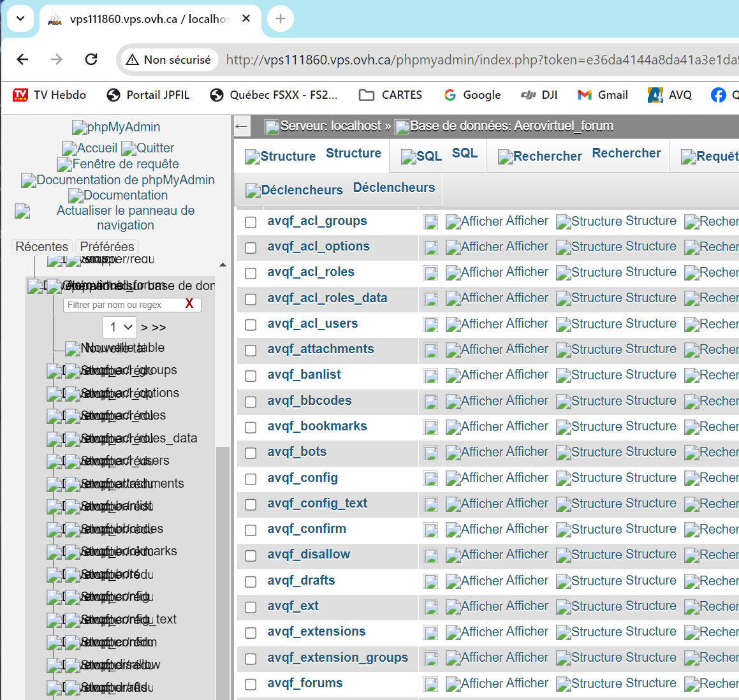Expand avqf_acl_roles_data node in navigation tree
The image size is (739, 700).
coord(54,439)
